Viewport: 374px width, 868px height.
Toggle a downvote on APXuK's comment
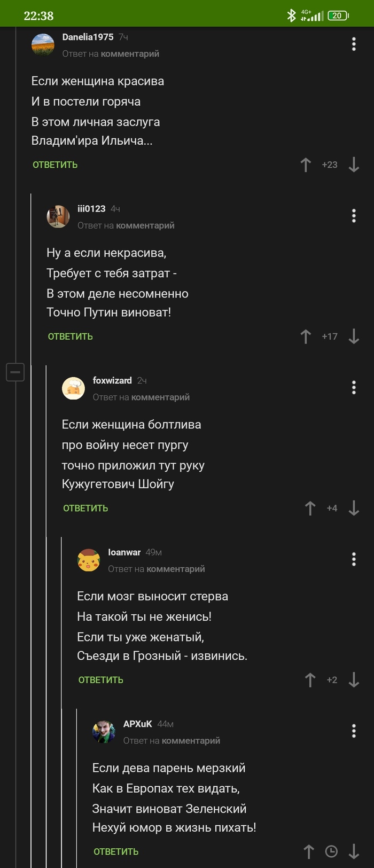tap(354, 851)
